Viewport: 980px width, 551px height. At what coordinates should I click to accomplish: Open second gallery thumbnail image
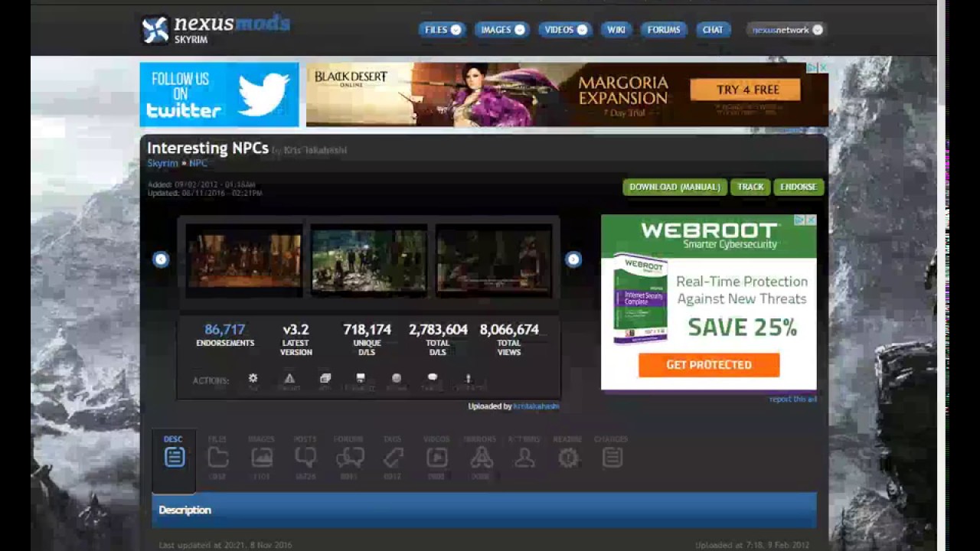click(x=369, y=260)
